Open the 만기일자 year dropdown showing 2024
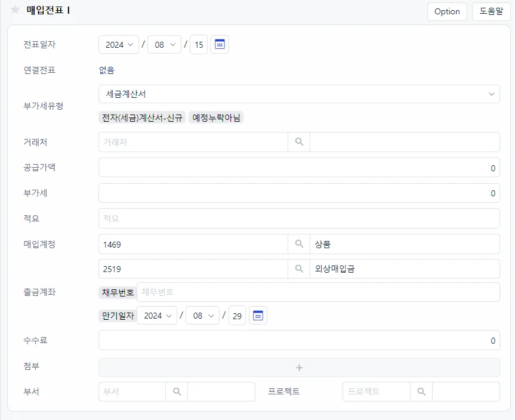The width and height of the screenshot is (515, 420). [x=157, y=316]
